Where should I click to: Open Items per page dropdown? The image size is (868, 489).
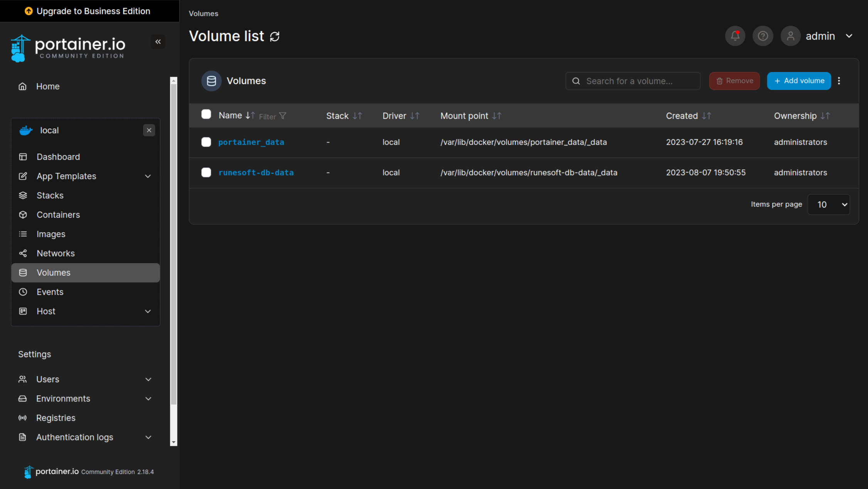828,204
